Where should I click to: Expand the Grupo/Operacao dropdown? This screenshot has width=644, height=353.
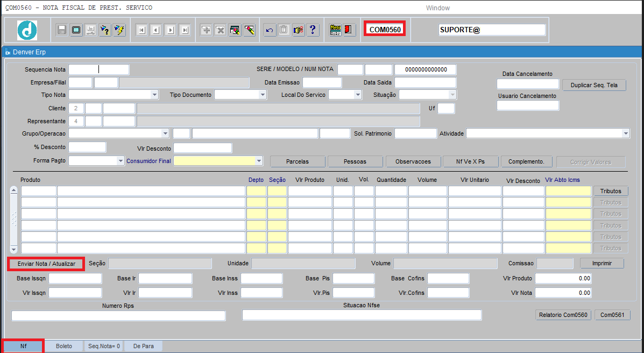165,133
